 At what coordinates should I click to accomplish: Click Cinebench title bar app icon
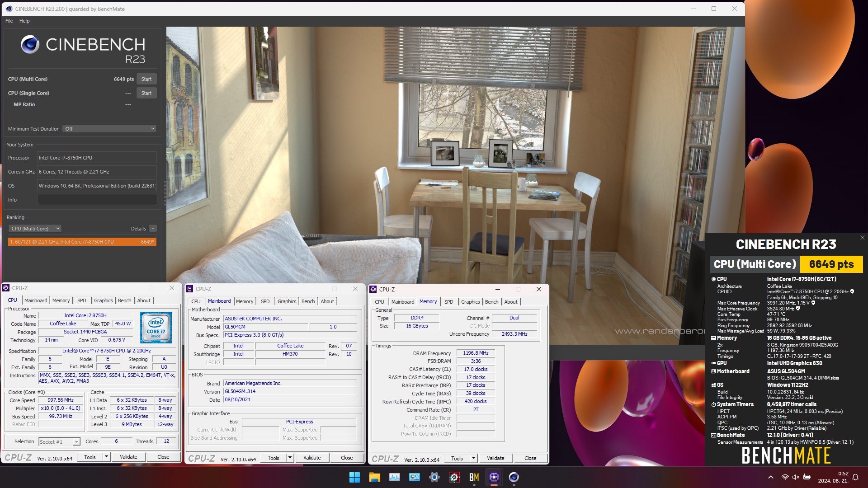pos(9,9)
